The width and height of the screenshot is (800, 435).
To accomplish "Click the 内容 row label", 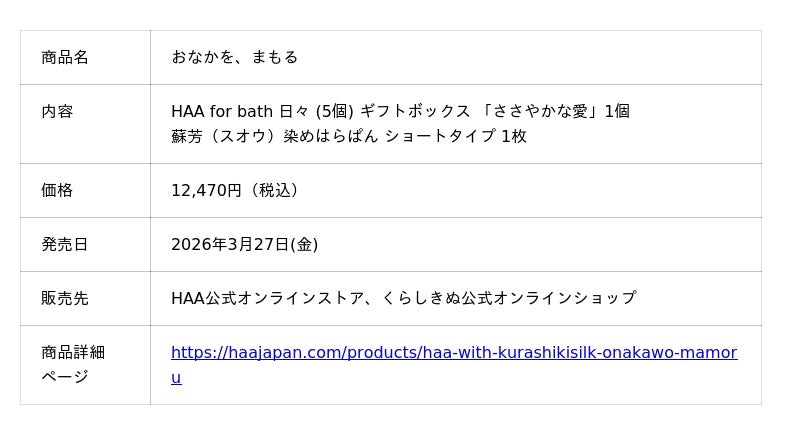I will [x=57, y=112].
